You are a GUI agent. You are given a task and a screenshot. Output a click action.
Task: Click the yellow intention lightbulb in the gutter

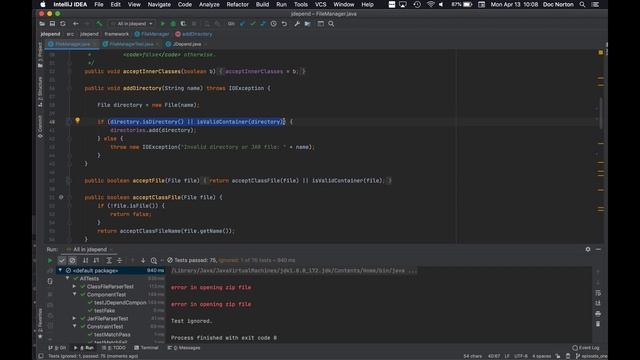78,120
